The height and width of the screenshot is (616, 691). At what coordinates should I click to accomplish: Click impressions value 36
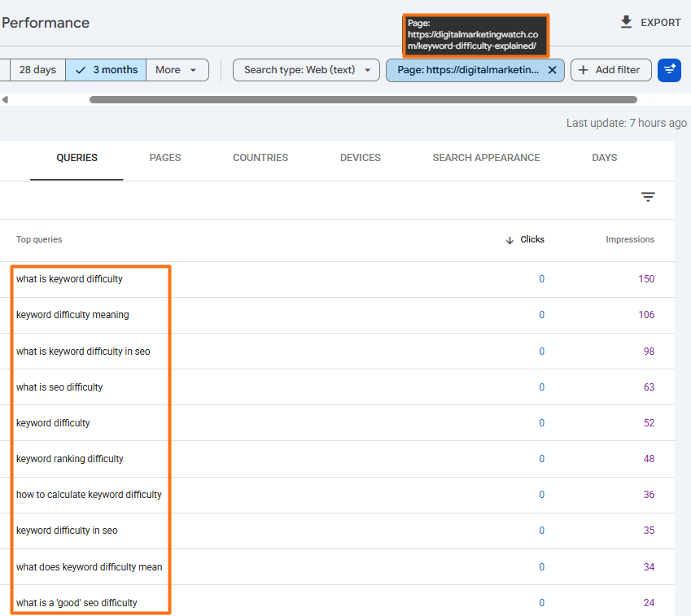pyautogui.click(x=649, y=495)
